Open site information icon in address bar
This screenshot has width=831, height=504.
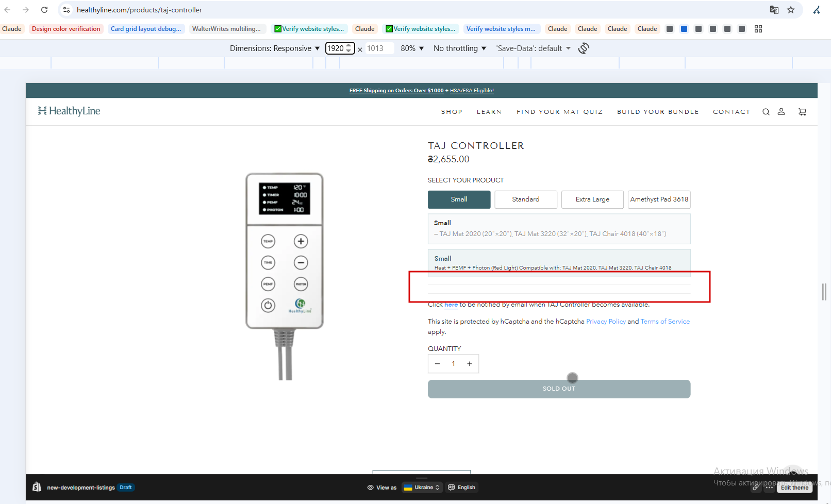(x=67, y=10)
